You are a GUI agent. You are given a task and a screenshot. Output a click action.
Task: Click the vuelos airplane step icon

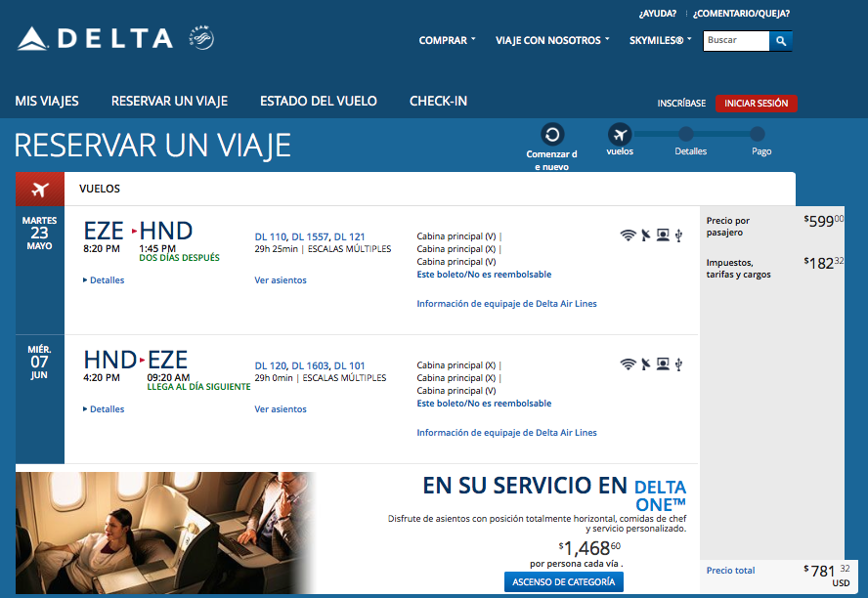(x=620, y=135)
